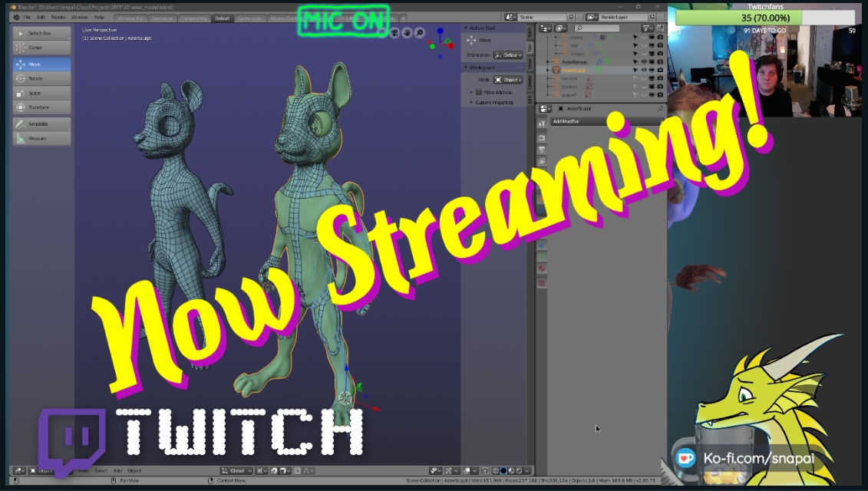Expand Custom Properties section
The image size is (868, 491).
pyautogui.click(x=492, y=102)
